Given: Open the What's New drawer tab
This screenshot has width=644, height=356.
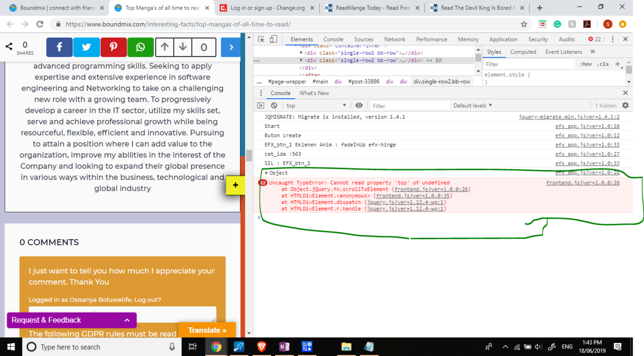Looking at the screenshot, I should point(314,93).
